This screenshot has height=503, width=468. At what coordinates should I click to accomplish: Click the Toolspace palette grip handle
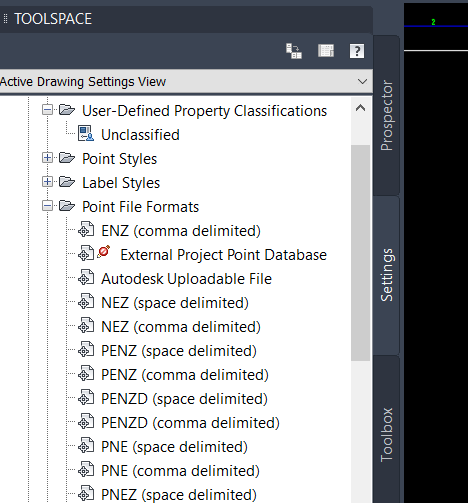pyautogui.click(x=5, y=18)
